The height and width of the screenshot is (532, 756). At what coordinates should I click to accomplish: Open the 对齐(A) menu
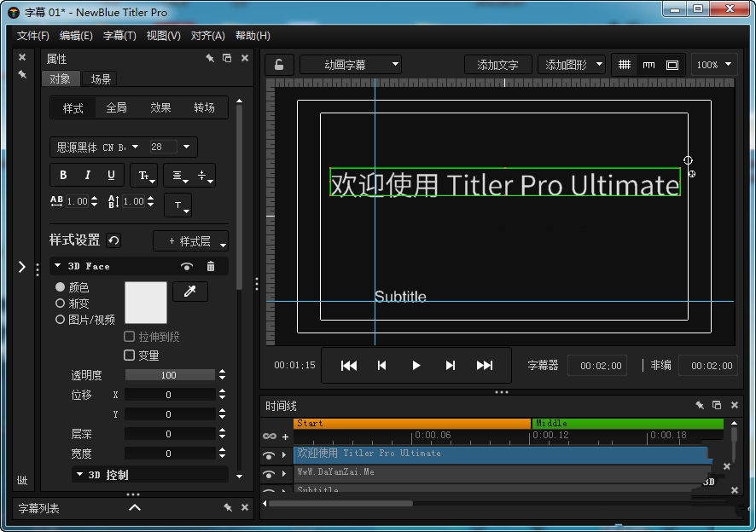208,36
